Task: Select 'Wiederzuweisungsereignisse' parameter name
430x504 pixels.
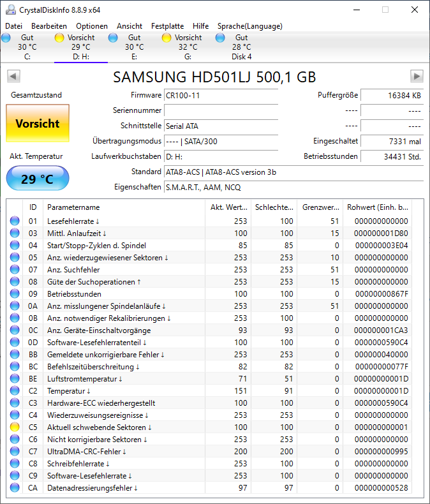Action: [98, 415]
